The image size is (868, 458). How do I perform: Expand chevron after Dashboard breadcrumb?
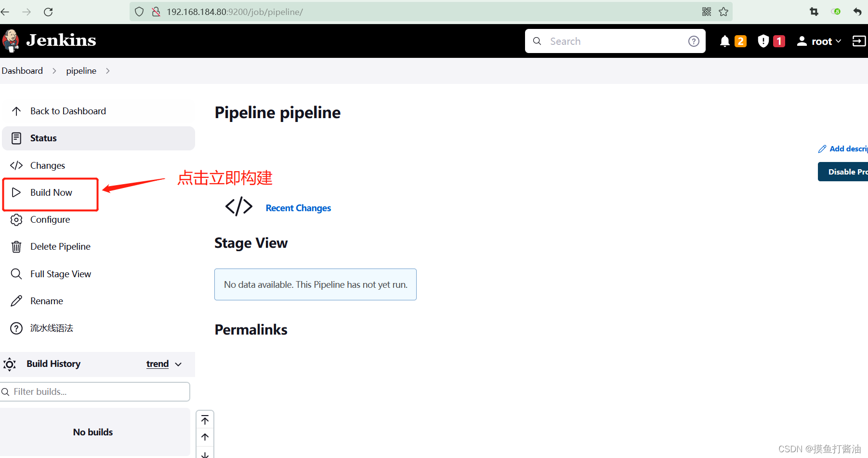click(54, 71)
